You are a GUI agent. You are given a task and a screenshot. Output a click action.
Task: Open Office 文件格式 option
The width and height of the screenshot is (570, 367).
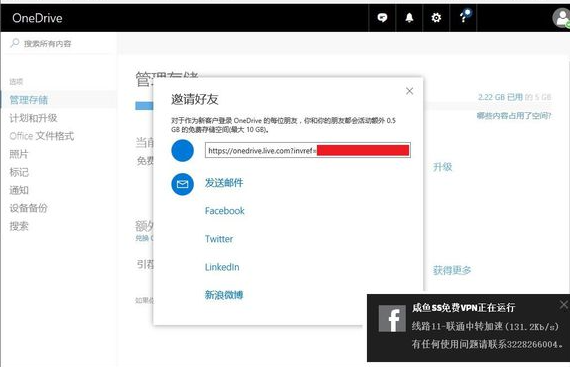click(x=42, y=136)
